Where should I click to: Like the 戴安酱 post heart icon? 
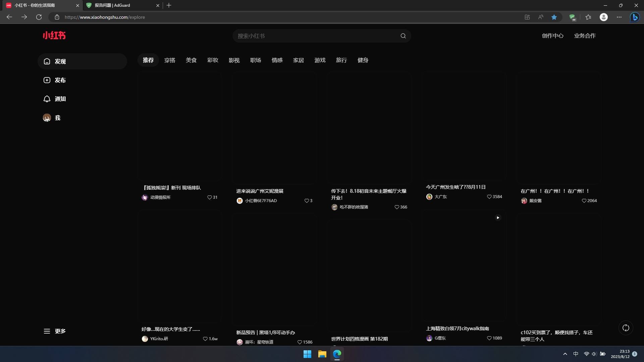pyautogui.click(x=584, y=201)
